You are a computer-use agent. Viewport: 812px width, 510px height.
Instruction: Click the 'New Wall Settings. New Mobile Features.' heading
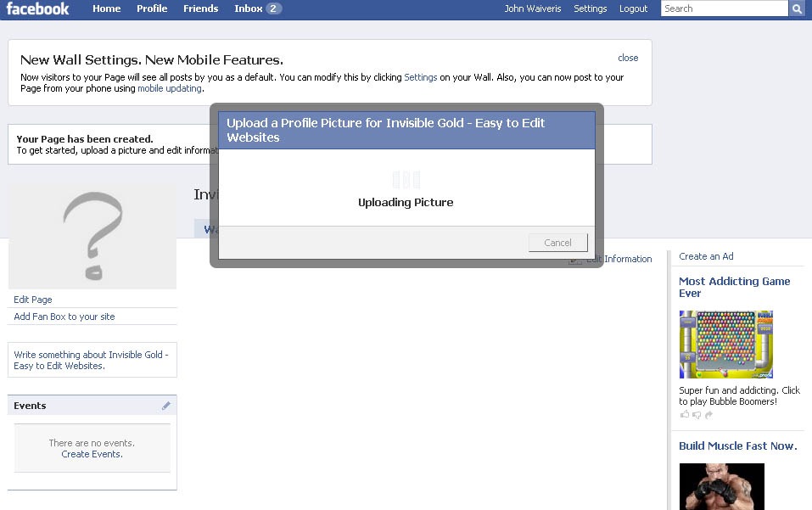click(x=152, y=60)
